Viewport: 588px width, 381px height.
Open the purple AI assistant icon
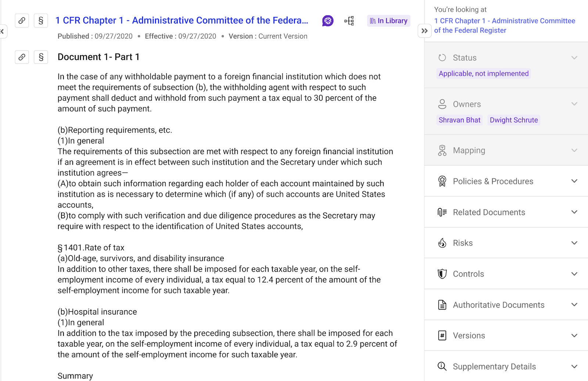328,21
